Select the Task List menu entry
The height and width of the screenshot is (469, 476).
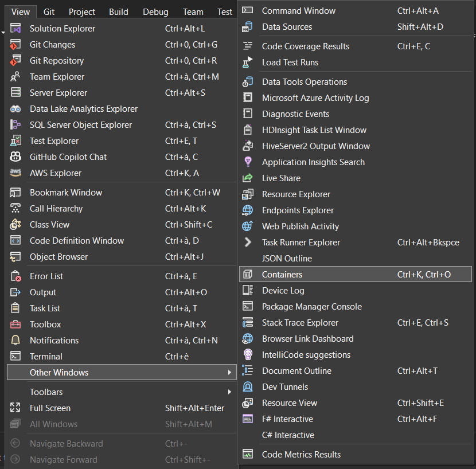[x=122, y=308]
